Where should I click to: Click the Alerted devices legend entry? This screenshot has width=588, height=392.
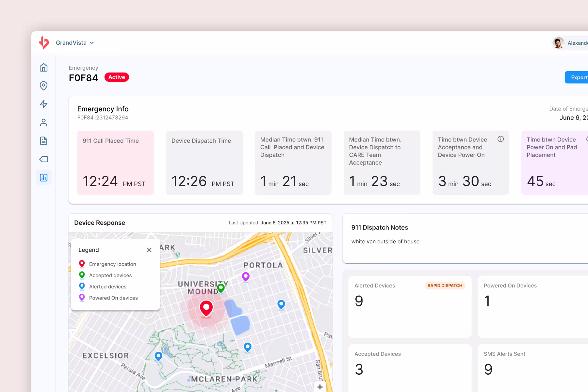click(103, 286)
